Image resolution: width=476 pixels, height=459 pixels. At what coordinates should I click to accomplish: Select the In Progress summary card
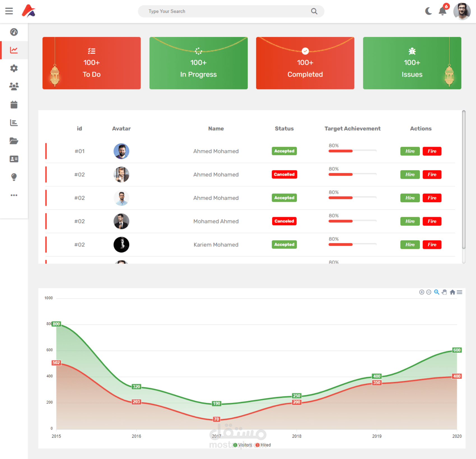coord(199,63)
